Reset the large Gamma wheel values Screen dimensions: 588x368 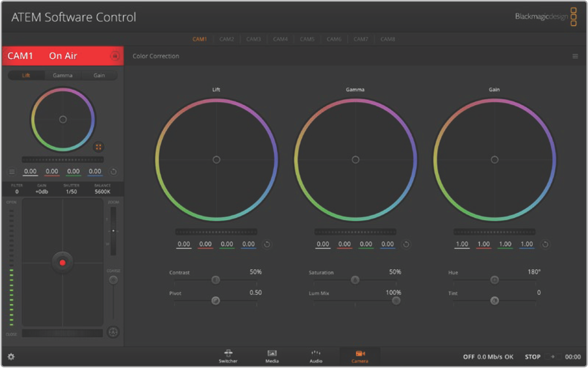[406, 244]
